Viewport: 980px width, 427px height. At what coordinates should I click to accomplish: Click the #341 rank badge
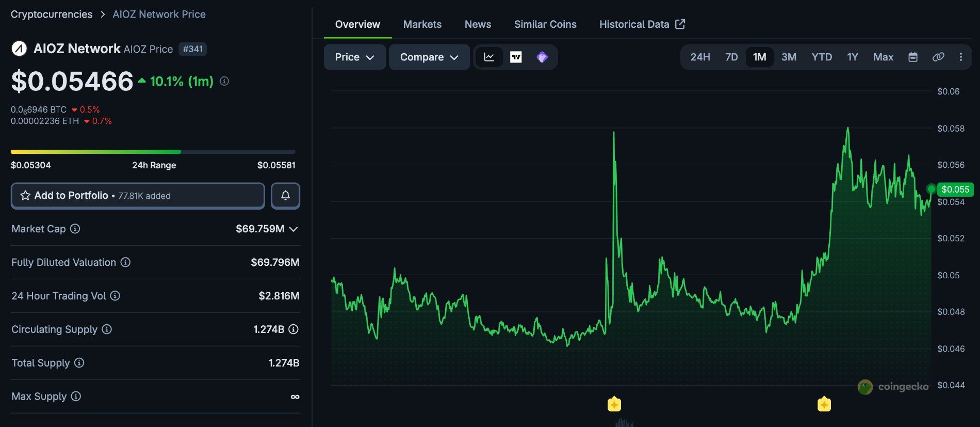coord(193,49)
